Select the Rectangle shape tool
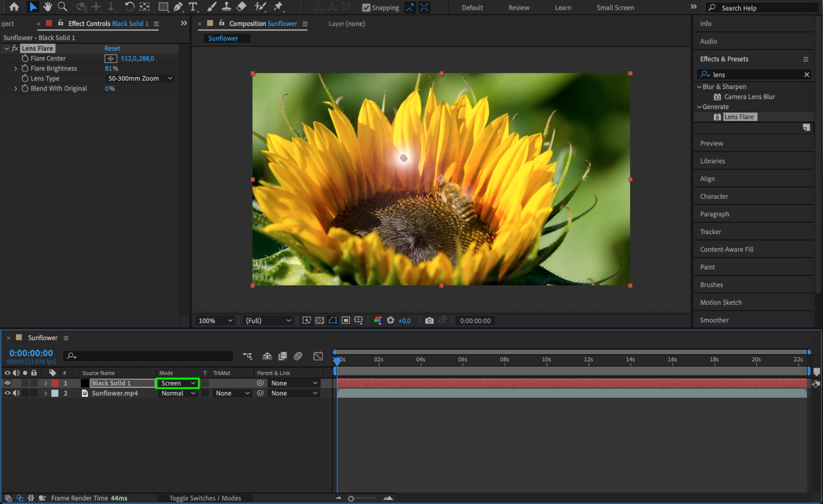 [163, 7]
